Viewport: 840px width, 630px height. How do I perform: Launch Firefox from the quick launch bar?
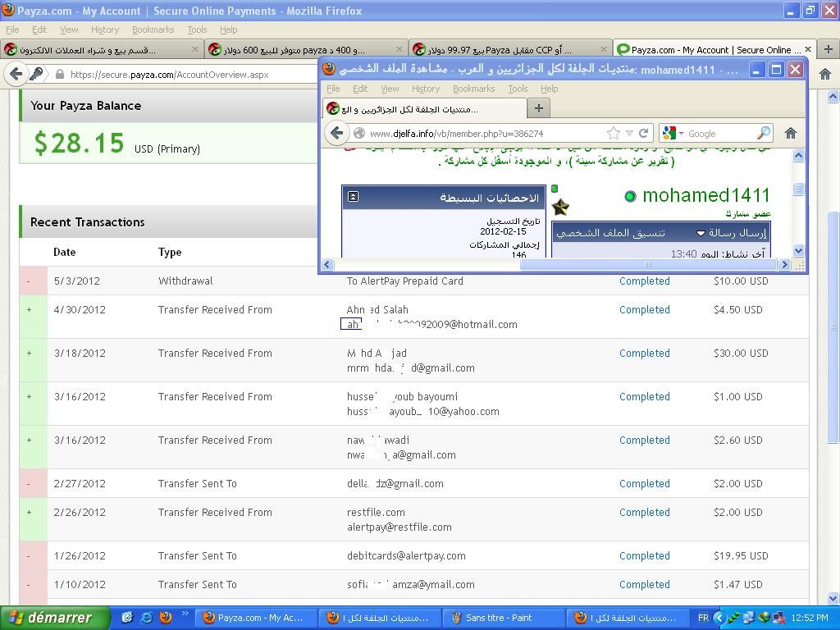click(x=166, y=617)
